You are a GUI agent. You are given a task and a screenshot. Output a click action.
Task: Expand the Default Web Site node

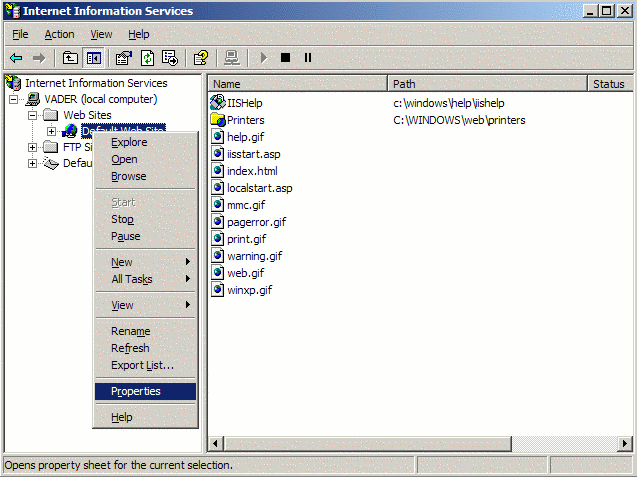52,131
